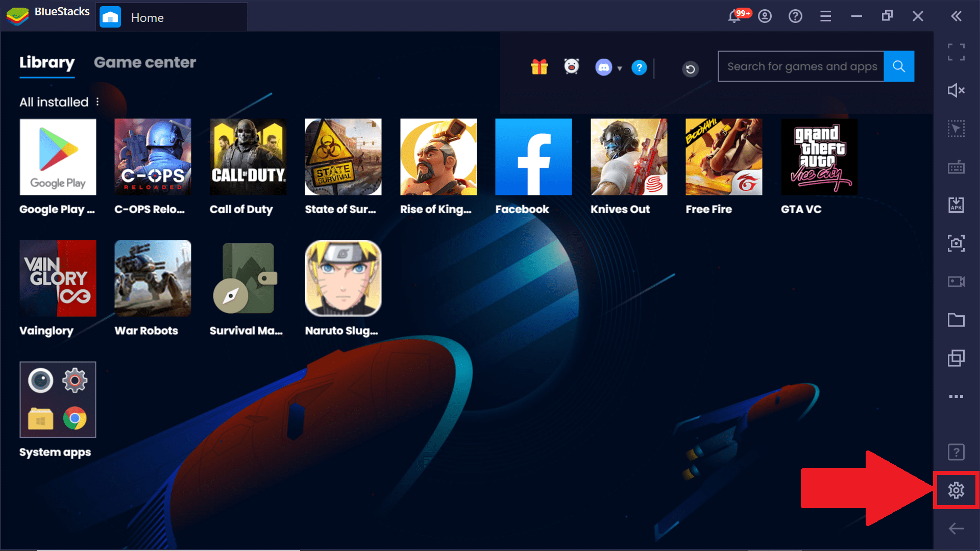980x551 pixels.
Task: Click the Install APK icon
Action: [956, 205]
